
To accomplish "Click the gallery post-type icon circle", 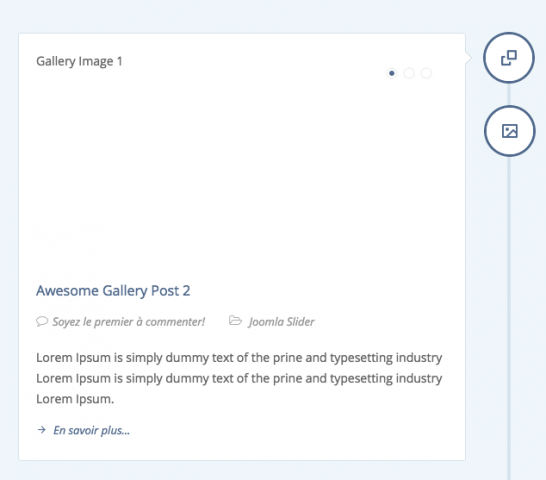I will (x=509, y=58).
